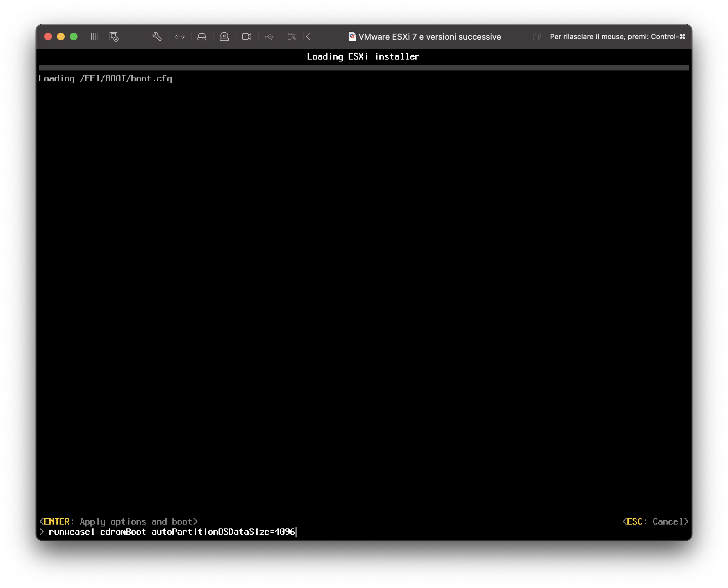Click the autoPartitionOSDataSize=4096 parameter text
The width and height of the screenshot is (728, 588).
tap(223, 532)
